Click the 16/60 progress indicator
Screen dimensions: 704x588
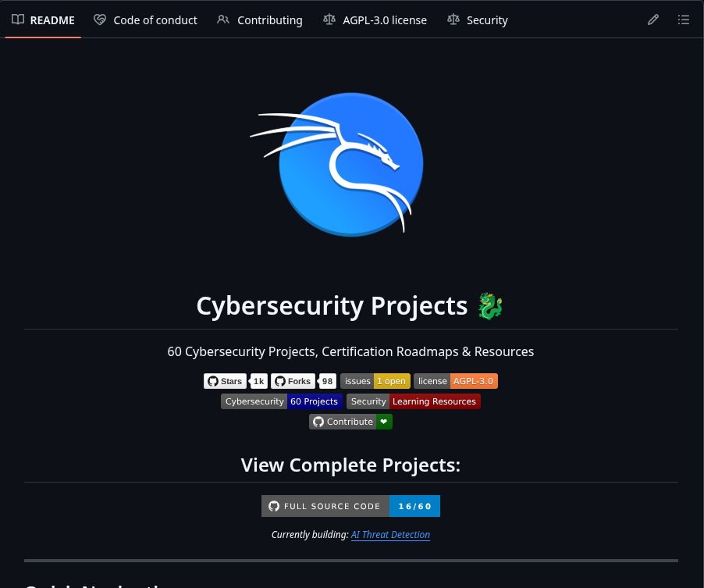tap(414, 505)
